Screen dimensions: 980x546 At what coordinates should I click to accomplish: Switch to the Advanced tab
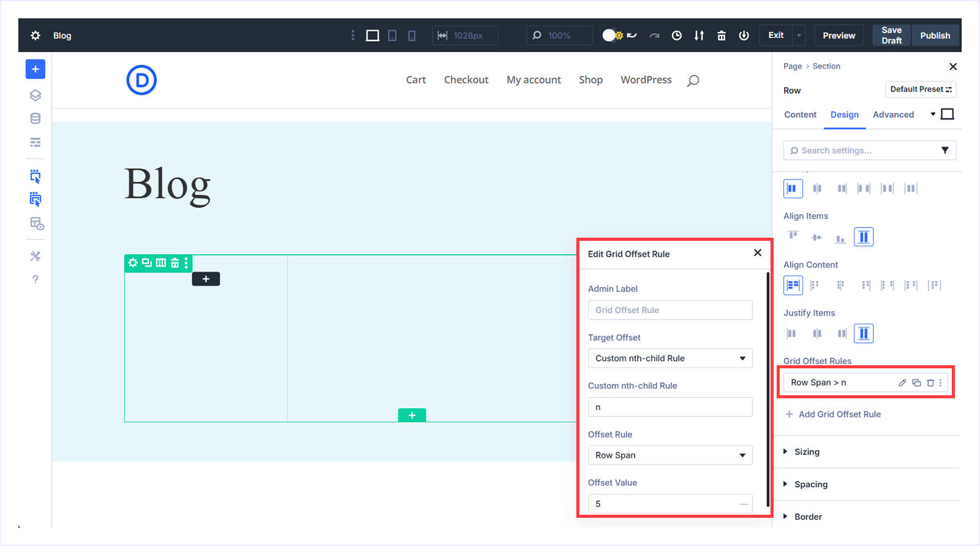[x=893, y=115]
